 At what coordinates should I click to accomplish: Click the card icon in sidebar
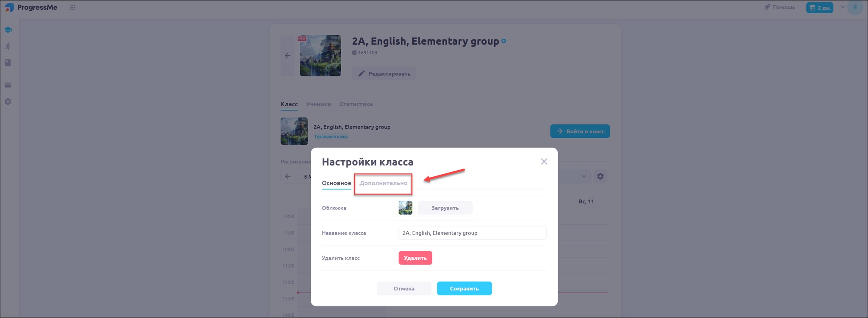(x=8, y=85)
